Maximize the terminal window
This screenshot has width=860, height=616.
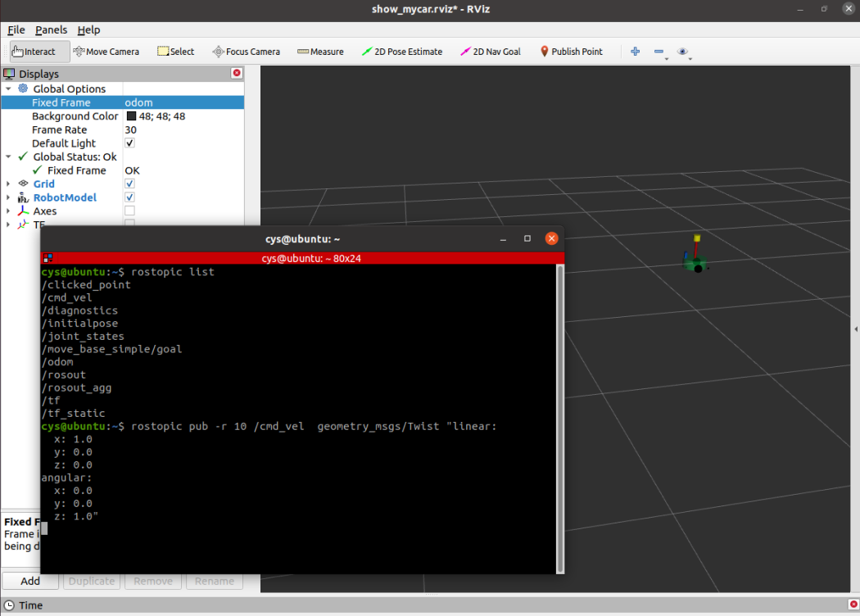(x=527, y=238)
